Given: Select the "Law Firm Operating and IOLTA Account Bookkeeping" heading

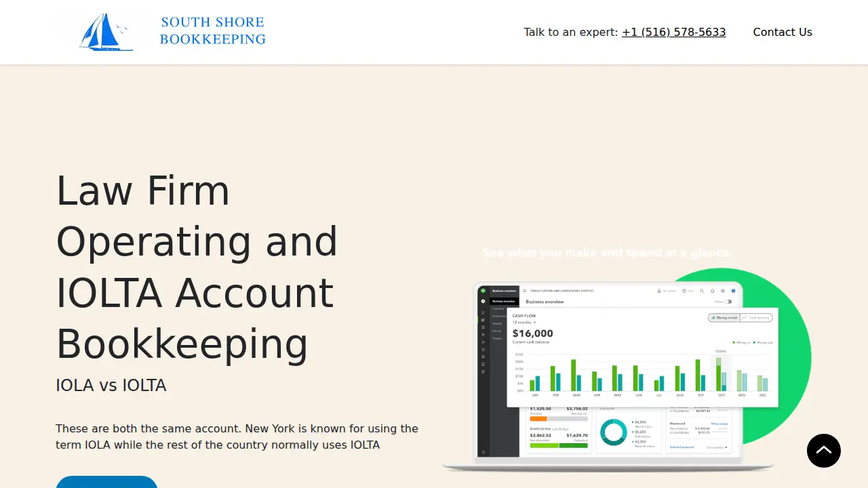Looking at the screenshot, I should (x=197, y=267).
